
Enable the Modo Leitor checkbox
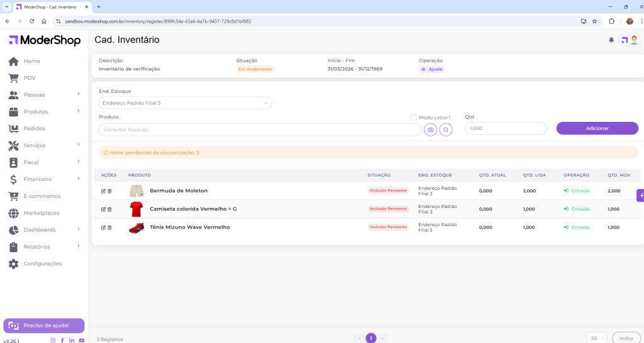(x=414, y=117)
